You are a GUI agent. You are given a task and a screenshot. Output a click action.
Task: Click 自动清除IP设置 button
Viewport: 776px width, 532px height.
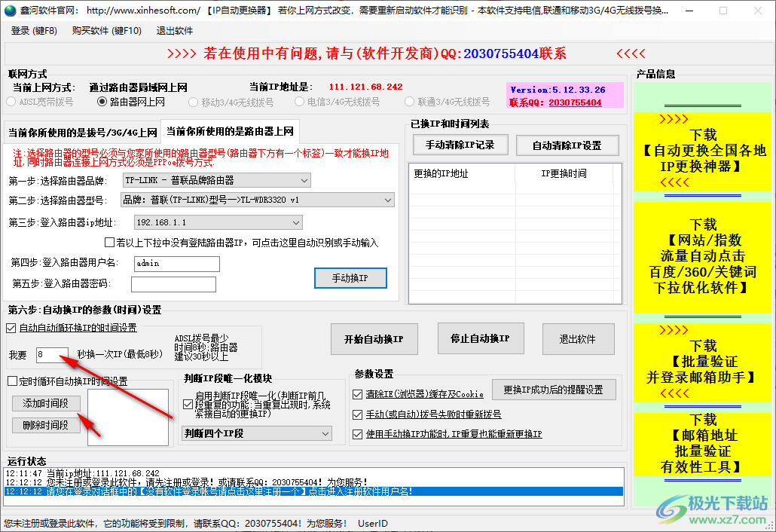[567, 145]
